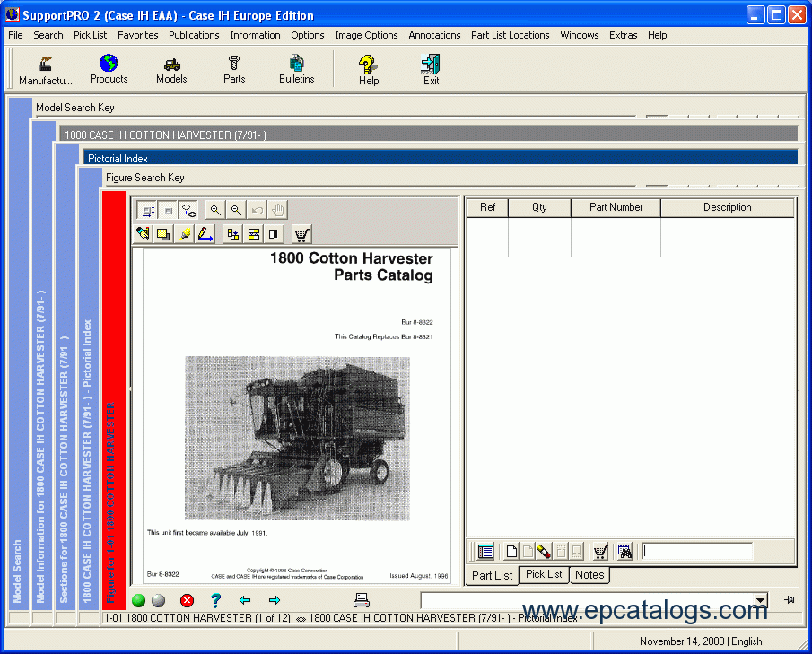Switch to the Part List tab

pyautogui.click(x=492, y=576)
